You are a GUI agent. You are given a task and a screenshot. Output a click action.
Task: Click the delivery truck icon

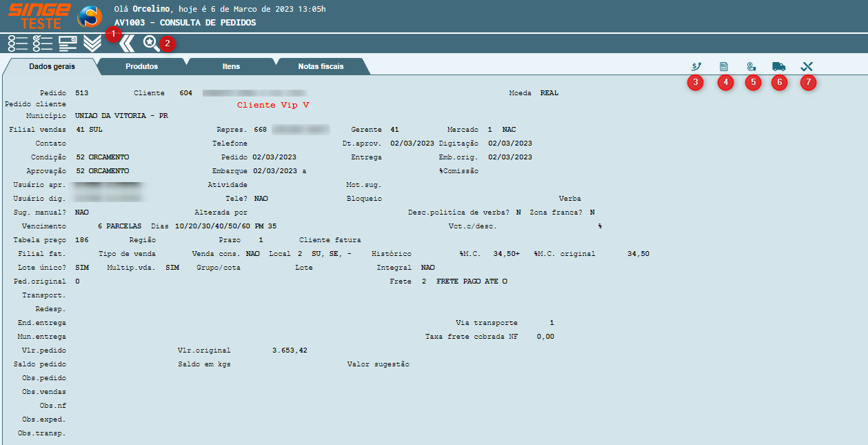click(779, 66)
